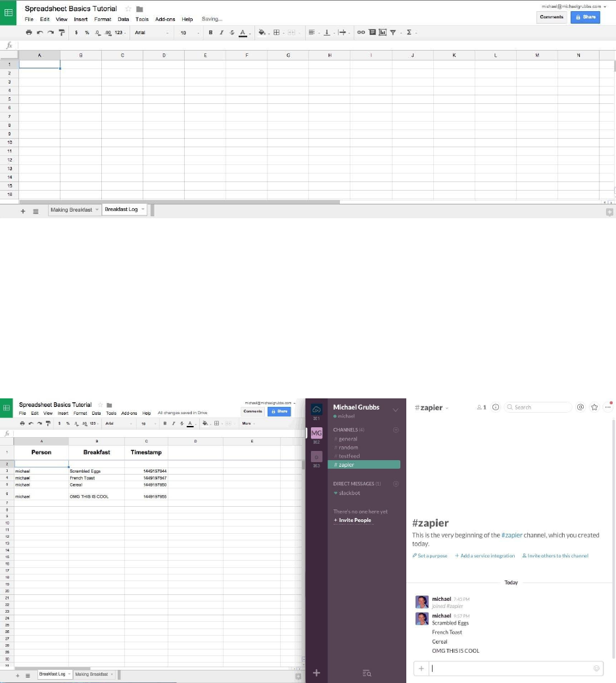Image resolution: width=616 pixels, height=683 pixels.
Task: Click the Set a purpose link
Action: [430, 556]
